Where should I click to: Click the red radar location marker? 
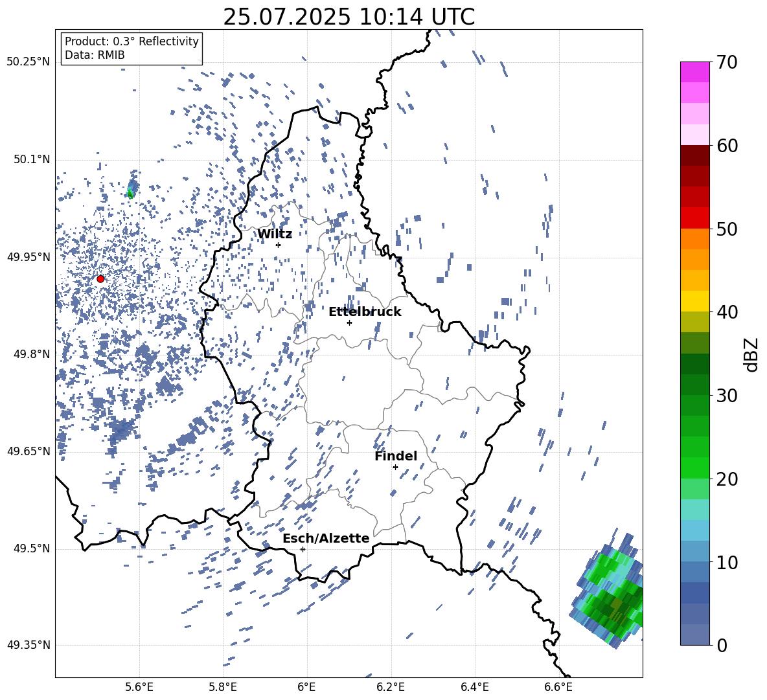(100, 279)
